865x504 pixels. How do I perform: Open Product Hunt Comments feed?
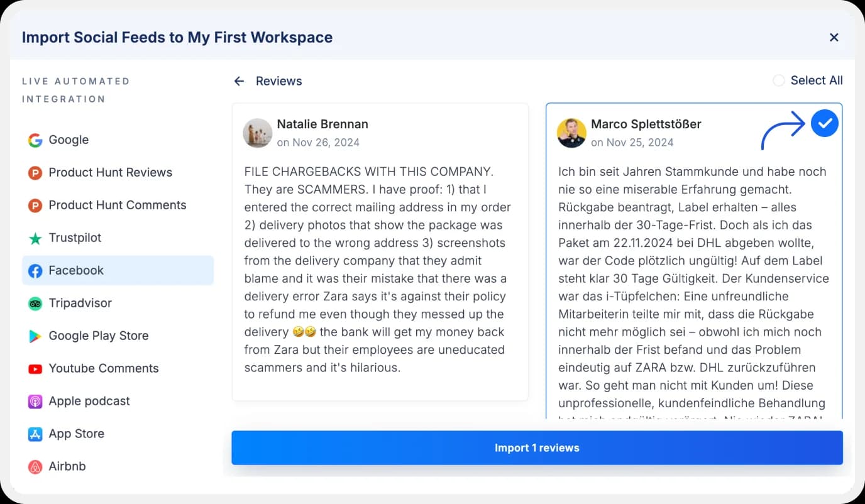118,205
